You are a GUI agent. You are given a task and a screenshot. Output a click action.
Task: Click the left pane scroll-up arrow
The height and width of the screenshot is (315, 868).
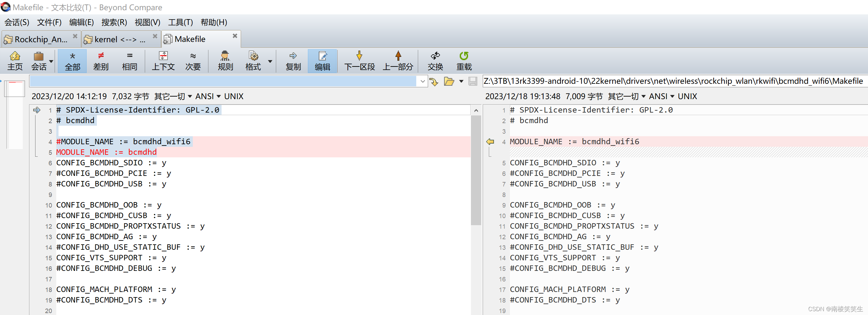(x=476, y=111)
